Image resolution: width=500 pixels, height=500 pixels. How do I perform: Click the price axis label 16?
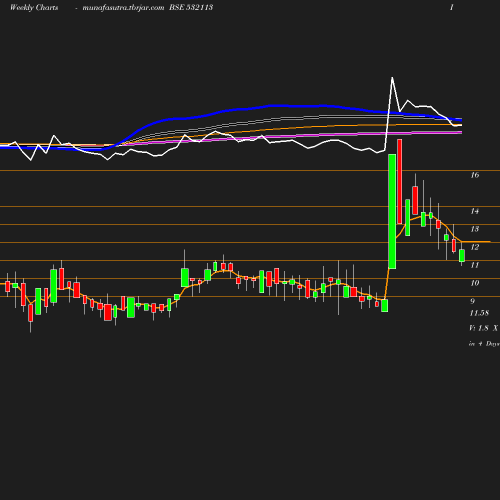475,175
